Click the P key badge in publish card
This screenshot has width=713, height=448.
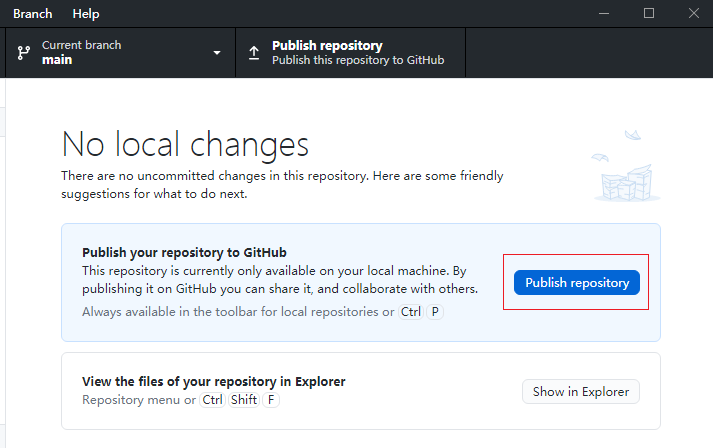[435, 312]
